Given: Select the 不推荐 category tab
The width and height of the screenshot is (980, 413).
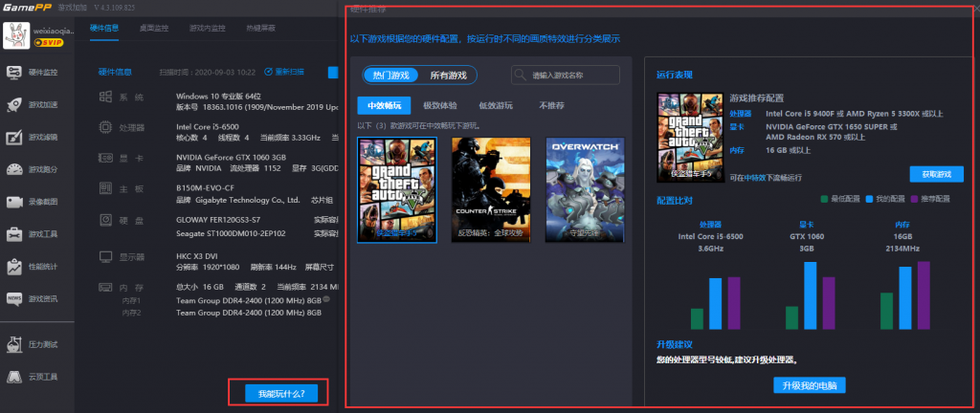Looking at the screenshot, I should click(551, 105).
